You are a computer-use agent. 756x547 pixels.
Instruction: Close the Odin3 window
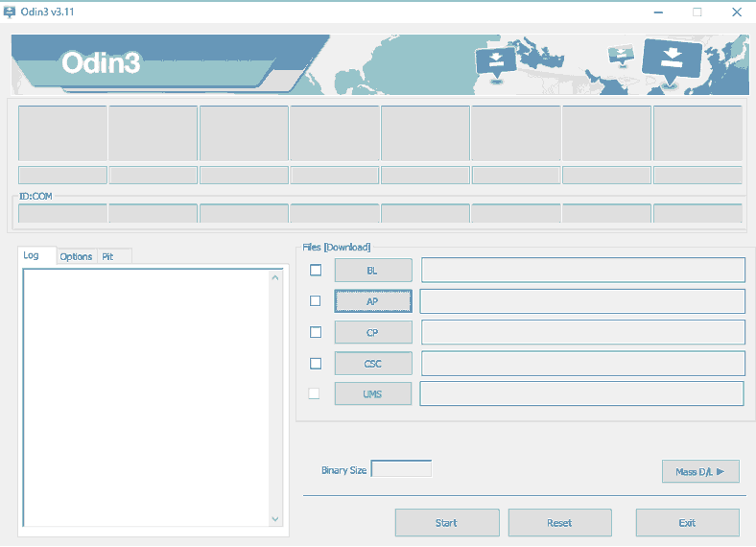737,12
